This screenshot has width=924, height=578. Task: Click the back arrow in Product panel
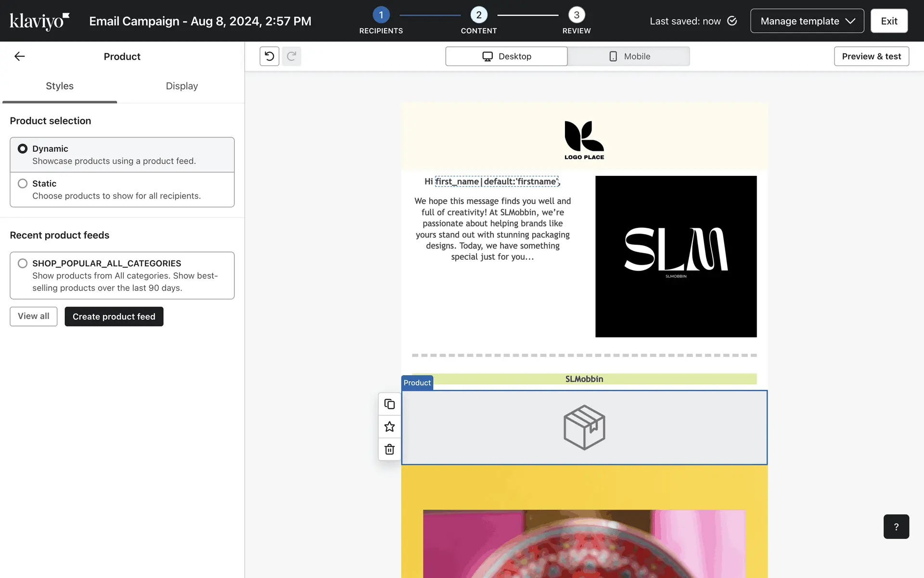tap(19, 56)
